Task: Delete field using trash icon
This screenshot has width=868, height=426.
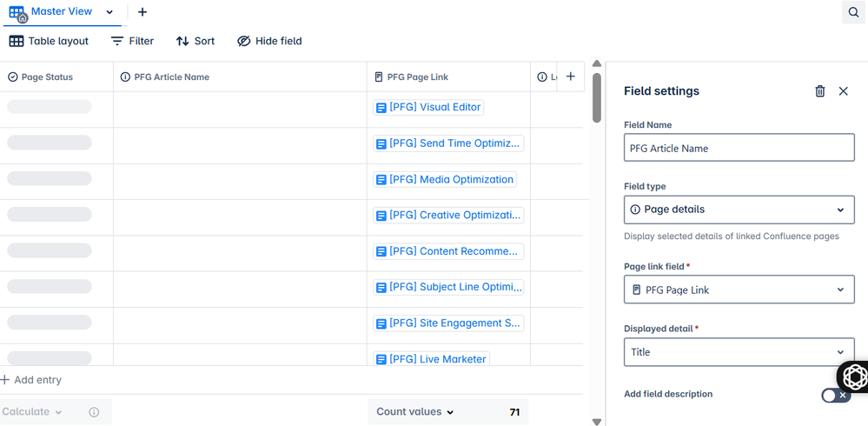Action: click(819, 91)
